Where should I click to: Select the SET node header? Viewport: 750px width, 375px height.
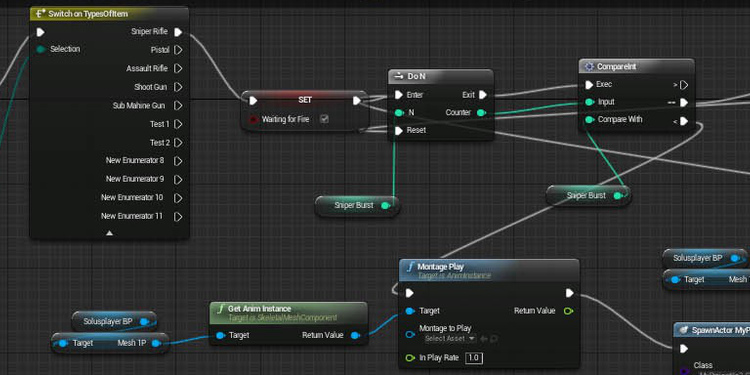click(305, 99)
